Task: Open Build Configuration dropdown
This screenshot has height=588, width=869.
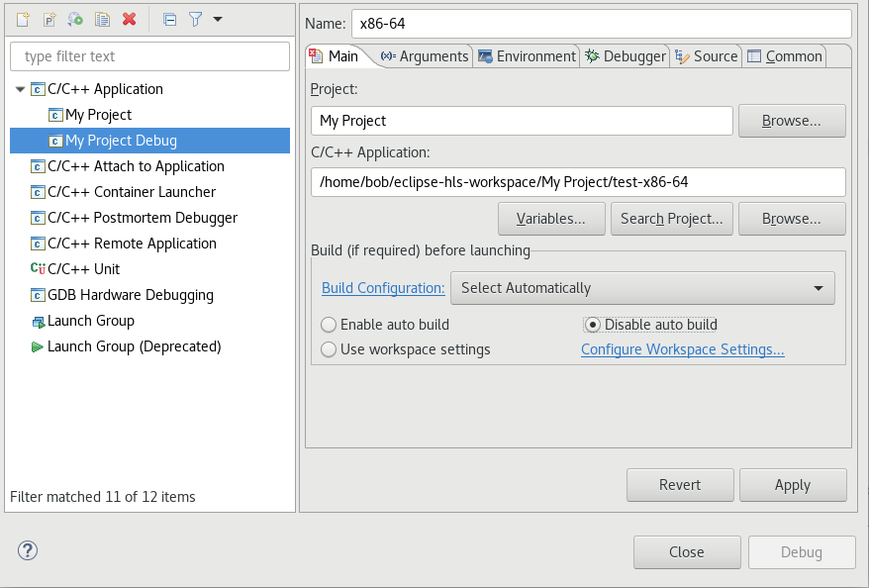Action: click(x=642, y=288)
